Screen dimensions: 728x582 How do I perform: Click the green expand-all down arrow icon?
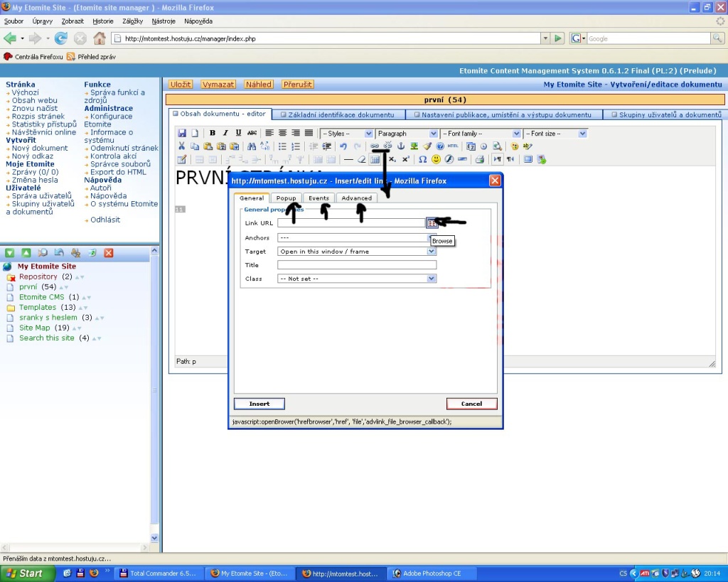click(x=10, y=253)
